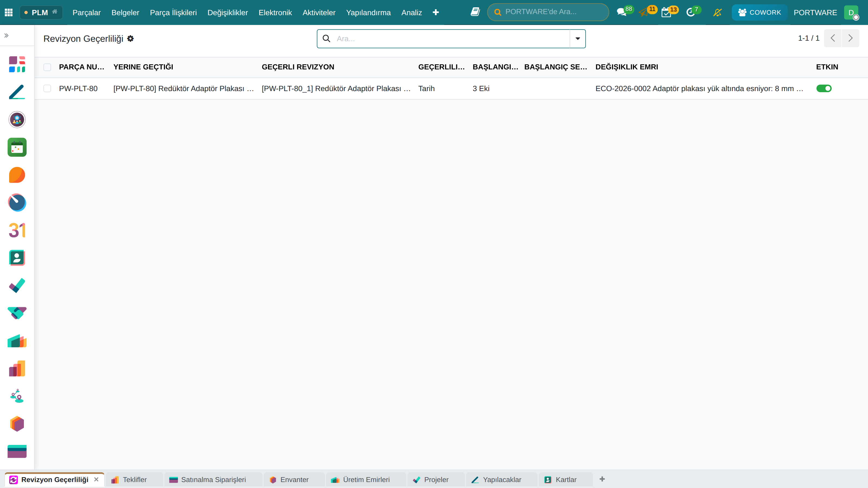The width and height of the screenshot is (868, 488).
Task: Open the 31 calendar sidebar icon
Action: (17, 230)
